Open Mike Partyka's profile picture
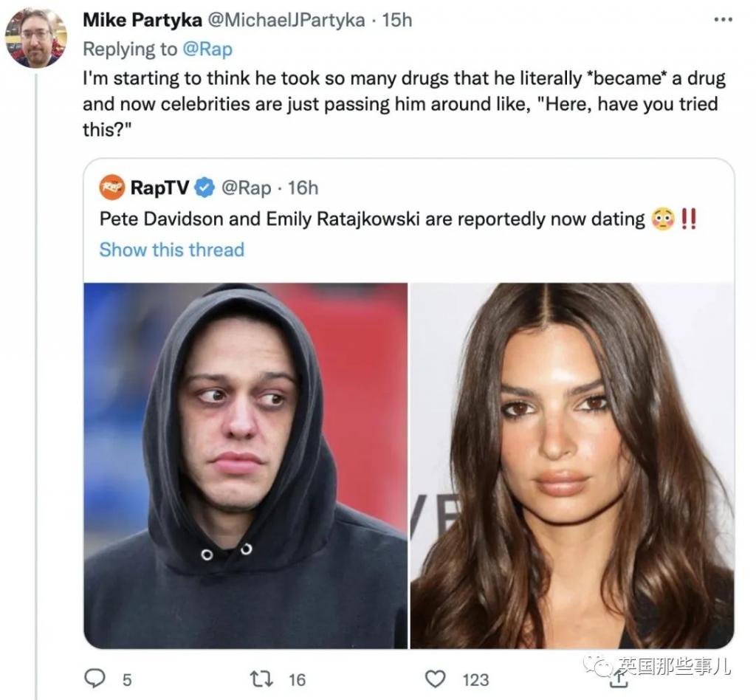Screen dimensions: 756x700 coord(35,36)
